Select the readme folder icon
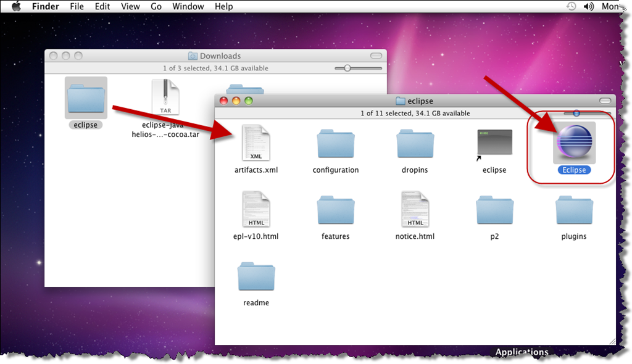632x364 pixels. (x=256, y=276)
